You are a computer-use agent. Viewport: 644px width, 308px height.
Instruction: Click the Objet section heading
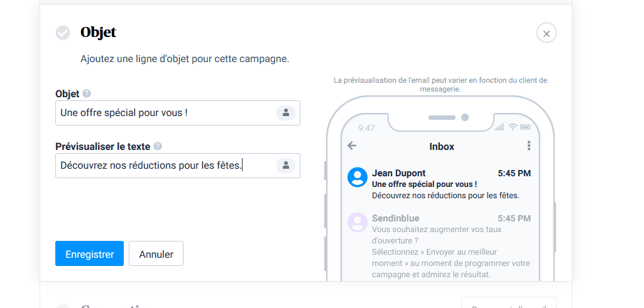click(x=98, y=32)
